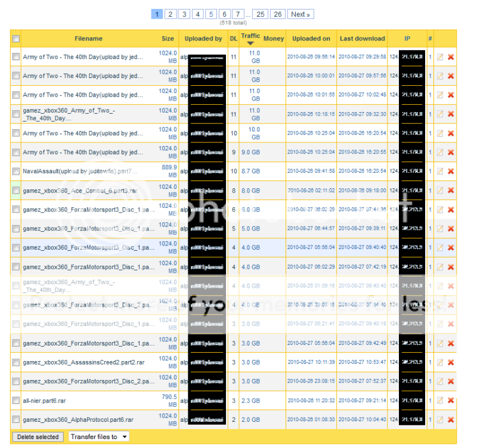Remove AlphaProtocol.part6.rar via red X icon

pyautogui.click(x=451, y=419)
